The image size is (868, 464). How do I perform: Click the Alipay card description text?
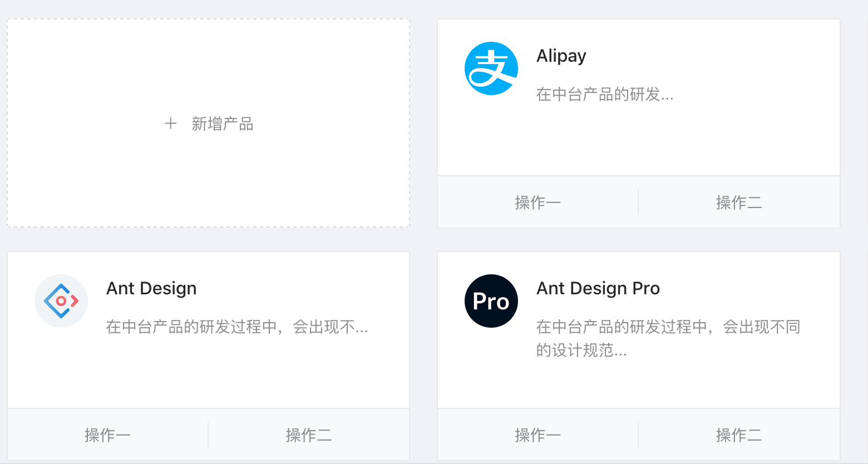coord(604,95)
